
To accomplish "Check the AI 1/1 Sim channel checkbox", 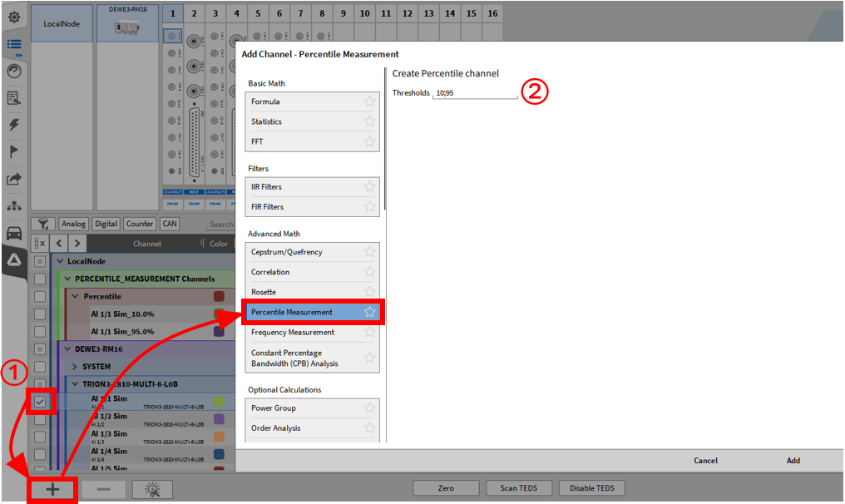I will 40,402.
